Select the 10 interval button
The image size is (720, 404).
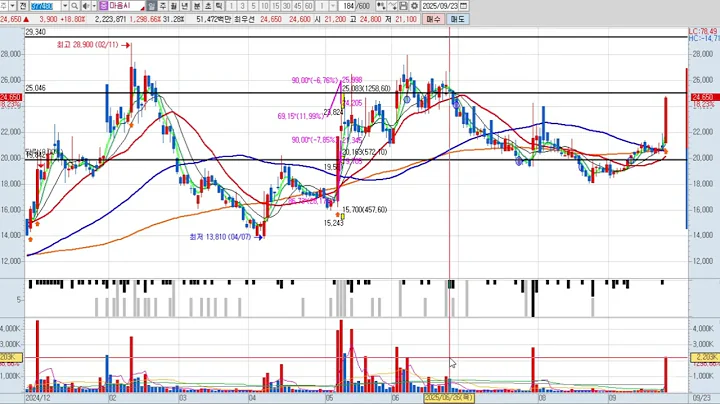pos(264,6)
